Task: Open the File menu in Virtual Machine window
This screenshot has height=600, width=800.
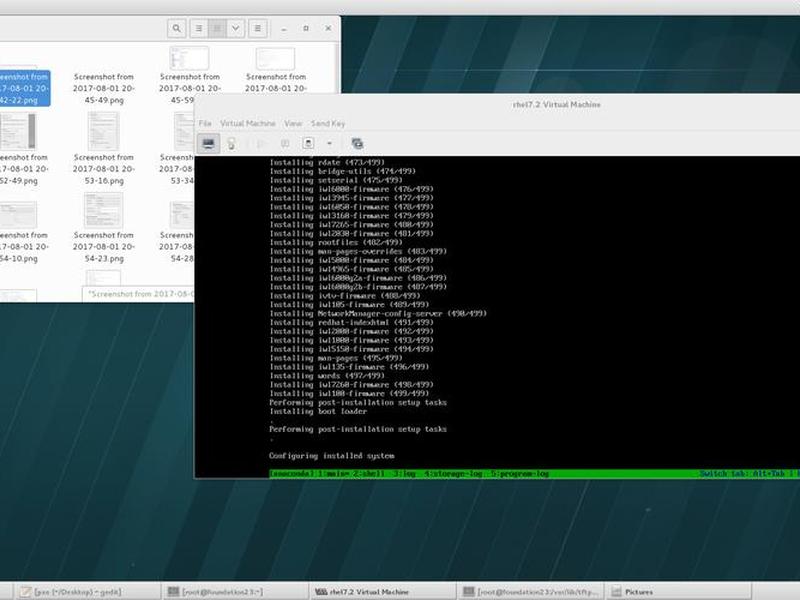Action: point(205,123)
